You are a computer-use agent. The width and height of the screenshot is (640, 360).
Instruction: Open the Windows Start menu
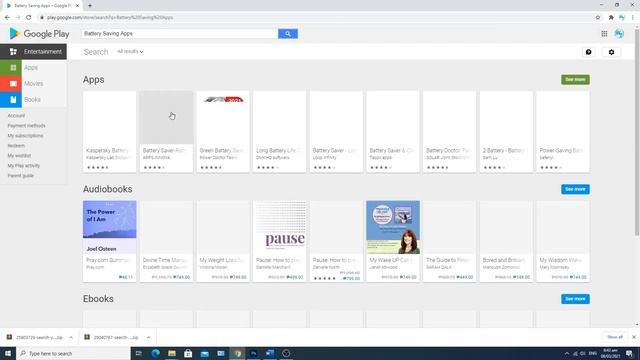pos(8,353)
